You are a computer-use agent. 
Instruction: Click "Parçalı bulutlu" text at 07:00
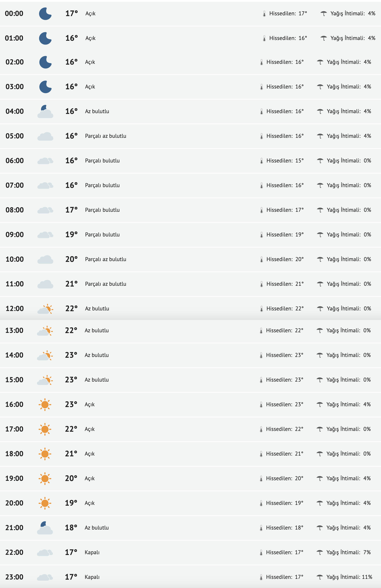coord(102,185)
